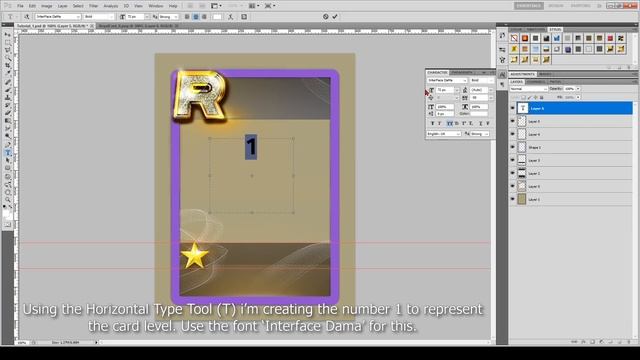640x360 pixels.
Task: Switch to the Essentials workspace
Action: [x=529, y=6]
